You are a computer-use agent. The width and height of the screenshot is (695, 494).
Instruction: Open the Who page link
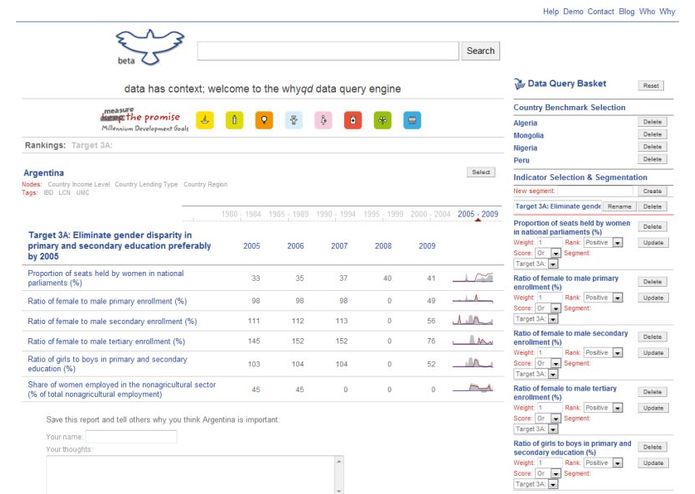(647, 12)
